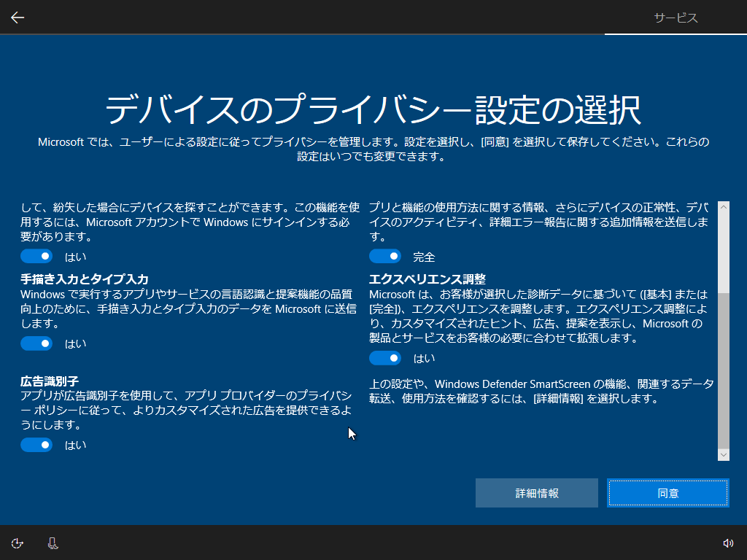Switch the diagnostic data 完全 toggle off
The width and height of the screenshot is (747, 560).
point(385,256)
